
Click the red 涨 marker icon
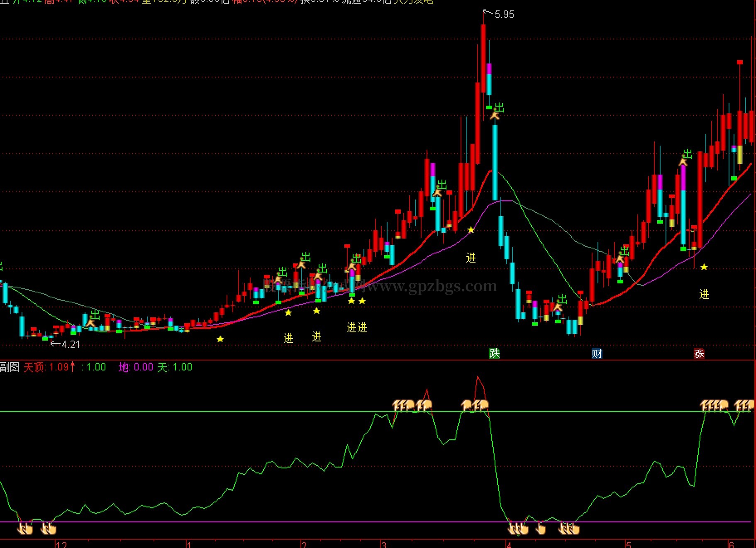pos(699,353)
